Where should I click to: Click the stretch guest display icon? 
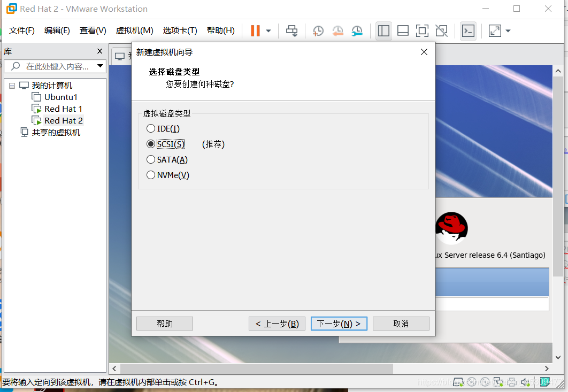(x=495, y=31)
